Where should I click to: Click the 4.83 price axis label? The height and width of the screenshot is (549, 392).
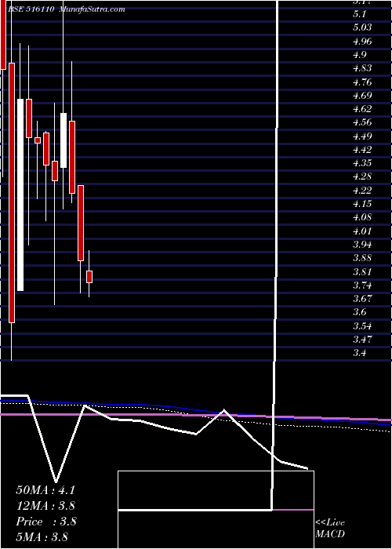pyautogui.click(x=362, y=68)
